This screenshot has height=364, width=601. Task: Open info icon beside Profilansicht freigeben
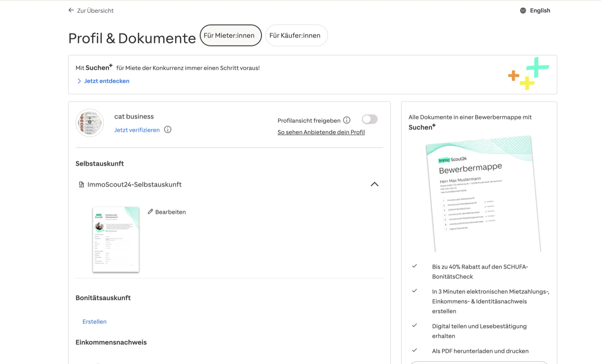(347, 120)
